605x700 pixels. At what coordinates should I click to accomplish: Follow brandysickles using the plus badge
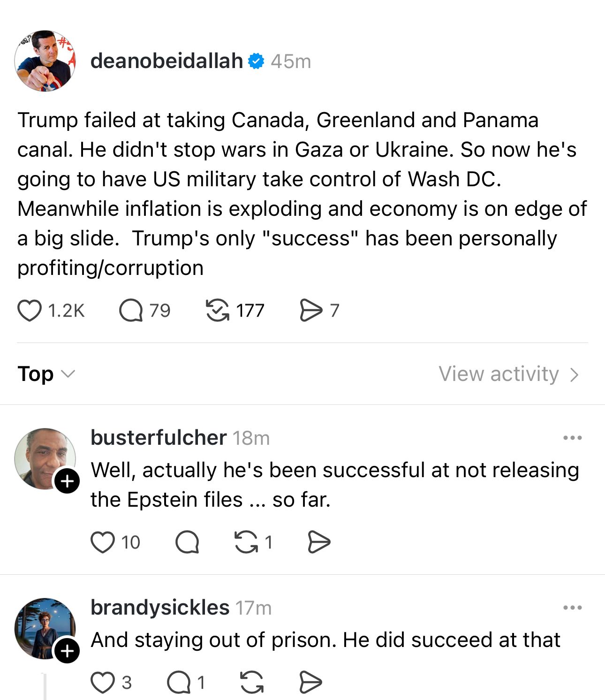[67, 651]
